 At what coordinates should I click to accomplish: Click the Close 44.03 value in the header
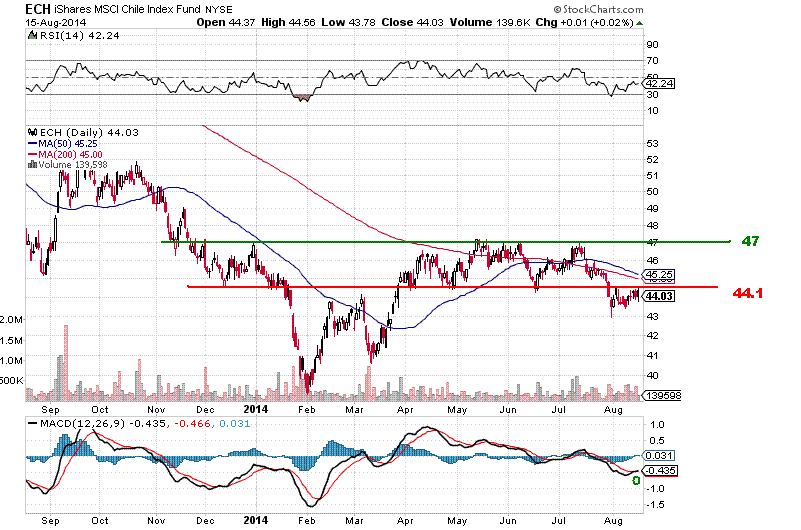pos(412,22)
